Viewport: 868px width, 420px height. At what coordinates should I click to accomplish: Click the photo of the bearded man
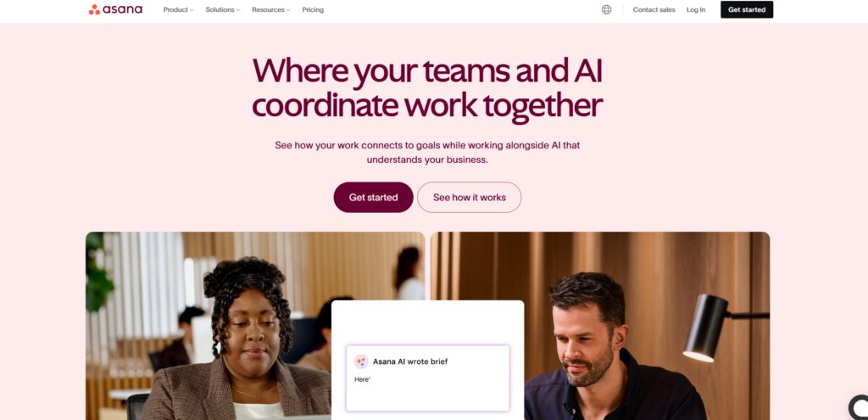tap(600, 326)
